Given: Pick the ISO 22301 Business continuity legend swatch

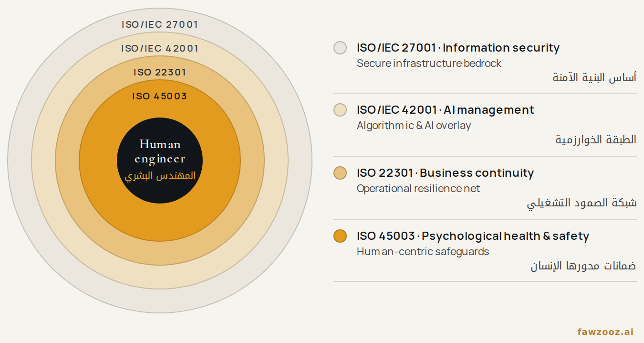Looking at the screenshot, I should (x=340, y=173).
